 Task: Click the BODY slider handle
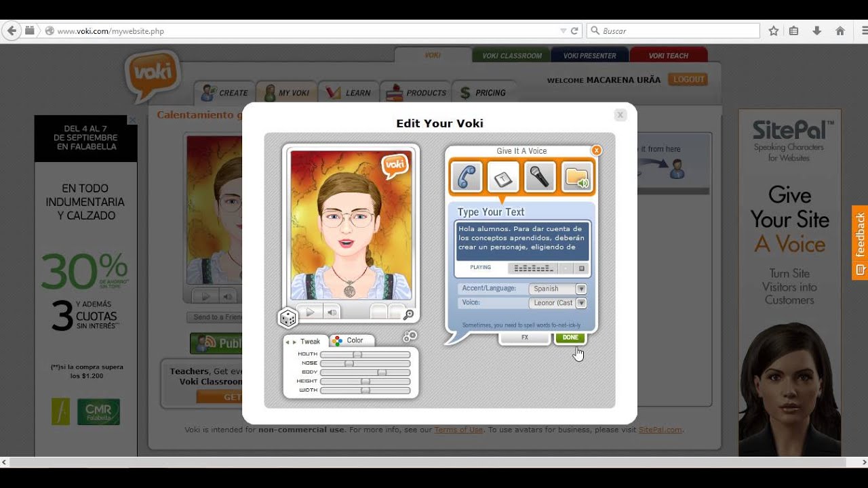[382, 372]
